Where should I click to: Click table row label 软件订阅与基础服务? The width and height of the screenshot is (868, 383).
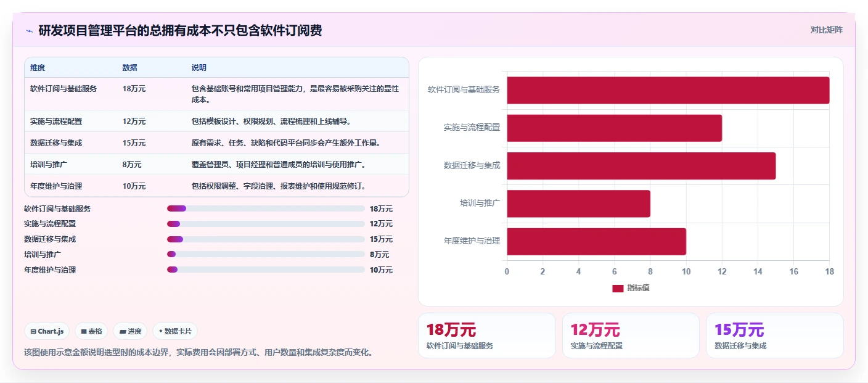point(63,89)
